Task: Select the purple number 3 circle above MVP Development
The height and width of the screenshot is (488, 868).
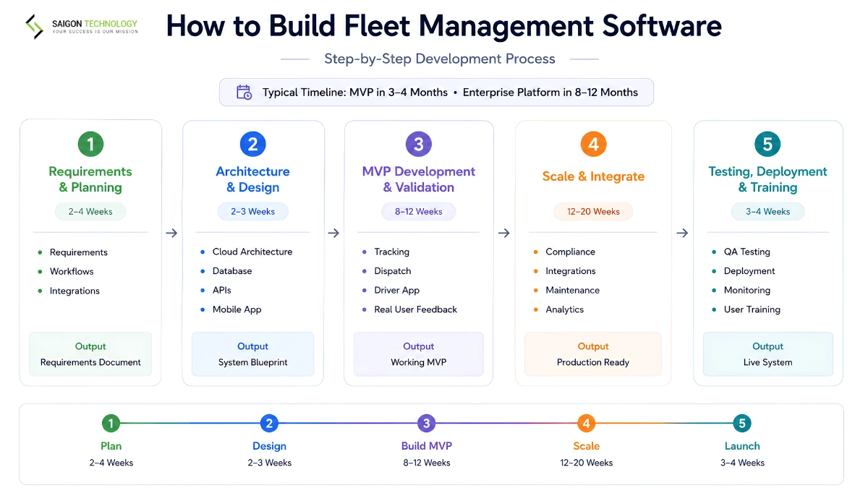Action: pos(418,144)
